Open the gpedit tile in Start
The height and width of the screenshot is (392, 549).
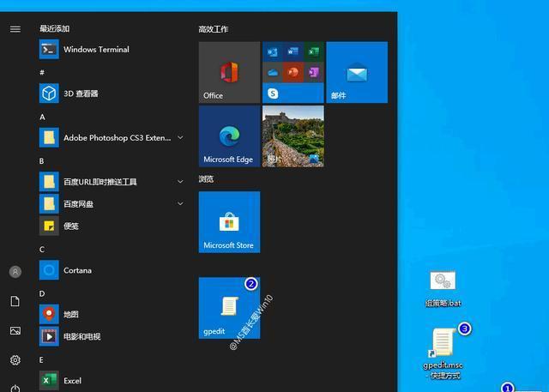point(229,308)
